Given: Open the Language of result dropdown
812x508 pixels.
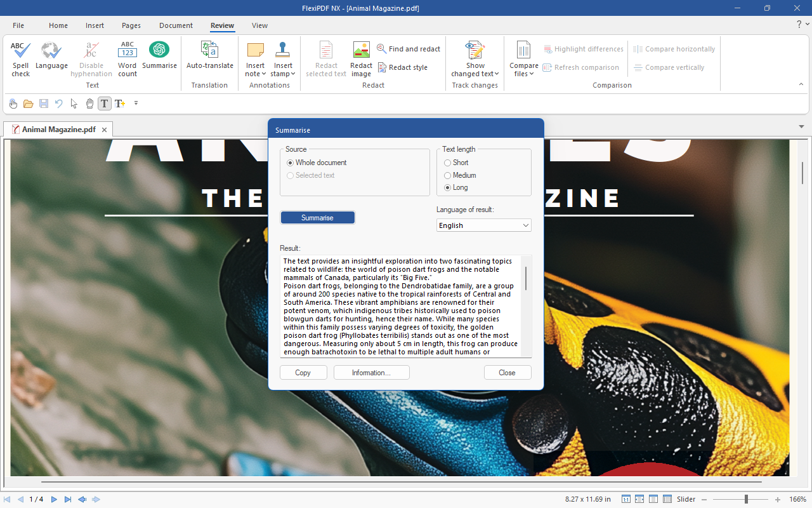Looking at the screenshot, I should [483, 225].
